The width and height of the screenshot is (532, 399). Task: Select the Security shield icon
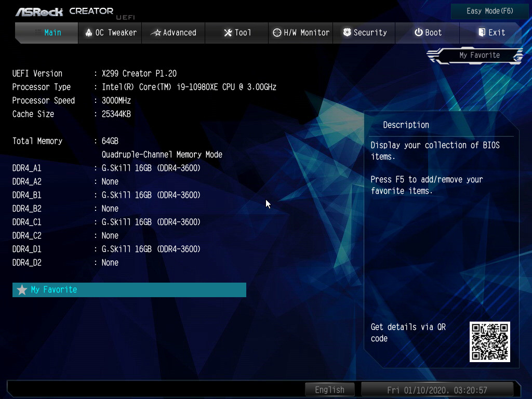click(347, 33)
